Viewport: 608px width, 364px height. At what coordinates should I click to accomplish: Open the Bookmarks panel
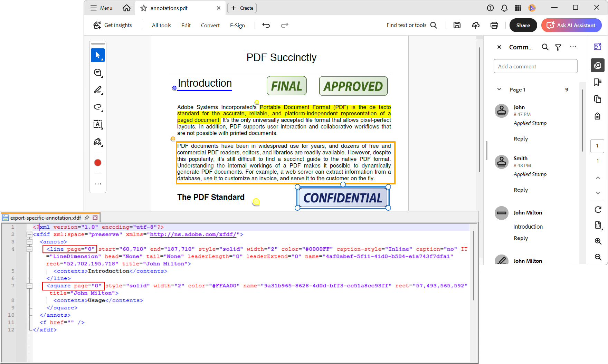(598, 82)
